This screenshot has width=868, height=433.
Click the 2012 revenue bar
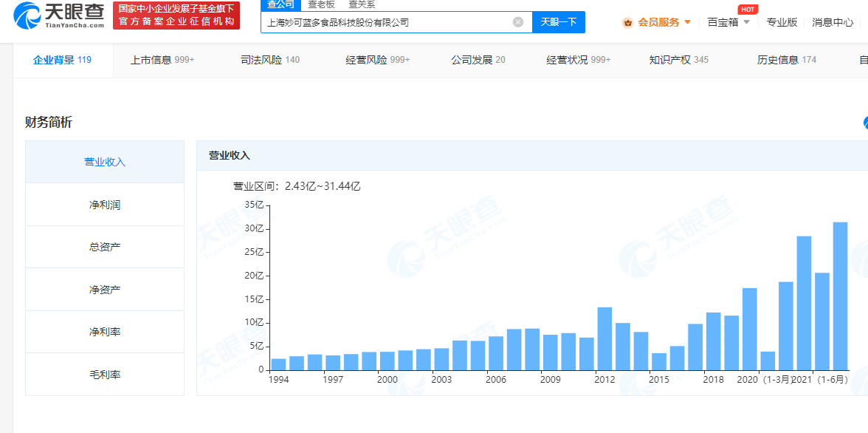tap(604, 338)
